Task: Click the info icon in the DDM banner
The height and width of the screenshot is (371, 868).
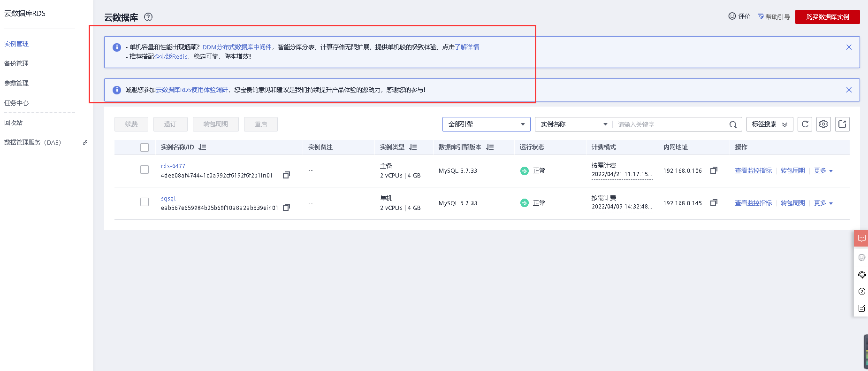Action: pos(117,47)
